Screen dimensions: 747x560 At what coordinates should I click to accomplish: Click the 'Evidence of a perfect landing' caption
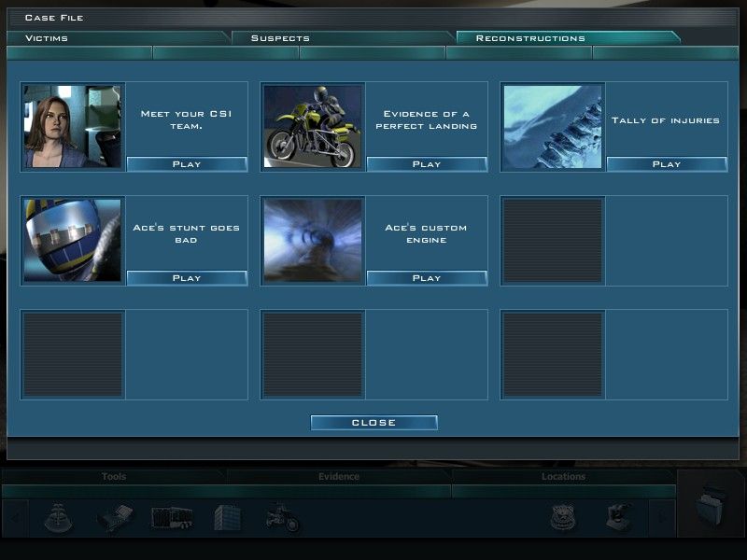click(x=427, y=120)
